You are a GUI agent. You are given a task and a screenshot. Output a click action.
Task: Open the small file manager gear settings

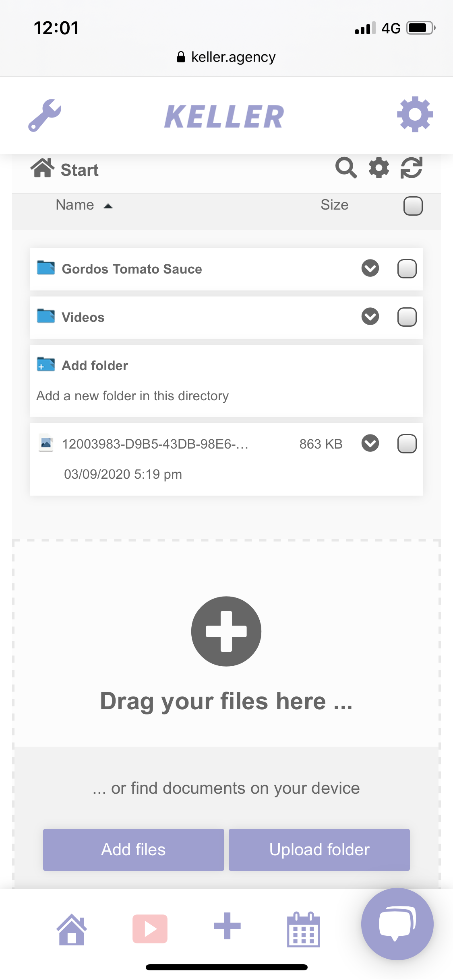[x=379, y=168]
